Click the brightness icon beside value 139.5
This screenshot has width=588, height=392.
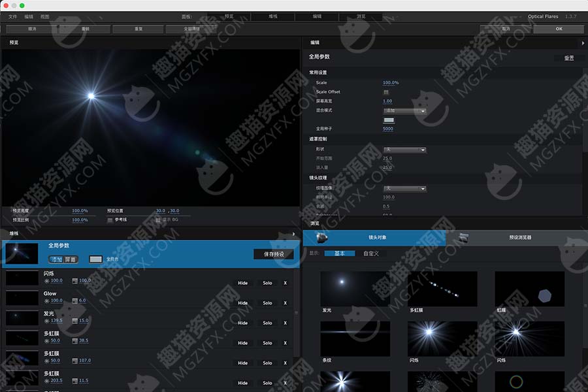(47, 321)
